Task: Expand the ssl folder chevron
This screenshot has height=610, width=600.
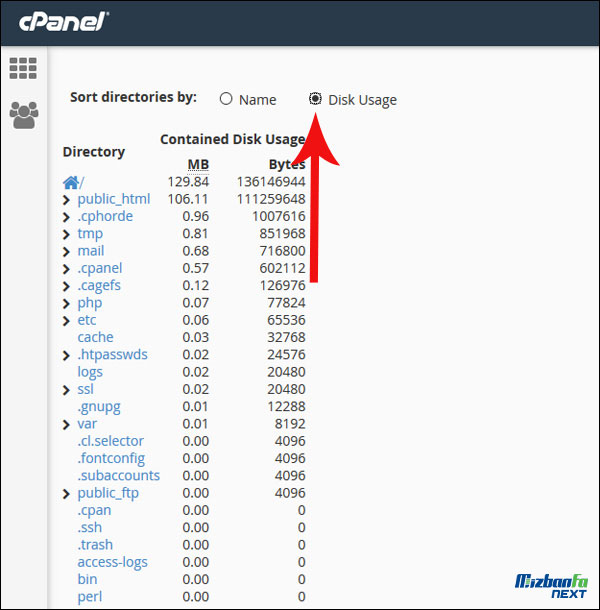Action: coord(67,390)
